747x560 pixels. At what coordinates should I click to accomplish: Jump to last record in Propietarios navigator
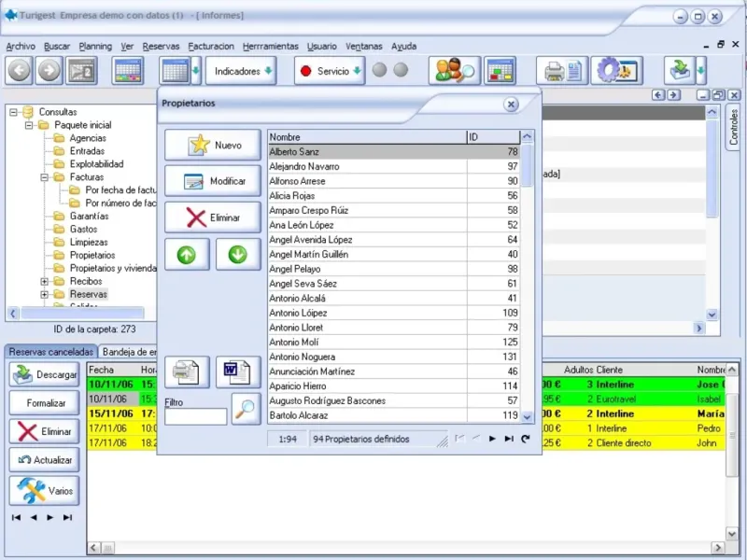pyautogui.click(x=509, y=439)
